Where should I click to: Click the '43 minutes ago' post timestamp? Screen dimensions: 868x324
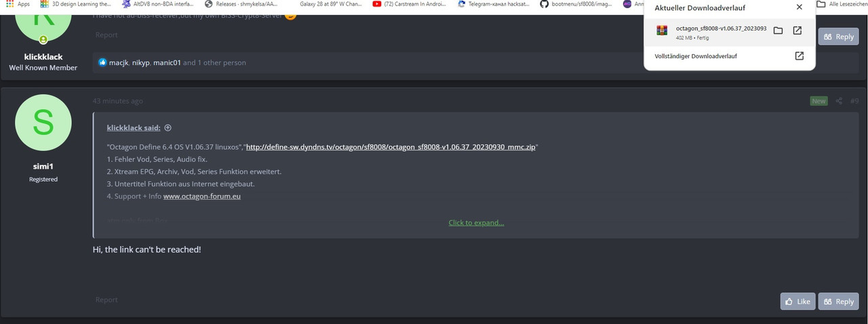point(118,101)
